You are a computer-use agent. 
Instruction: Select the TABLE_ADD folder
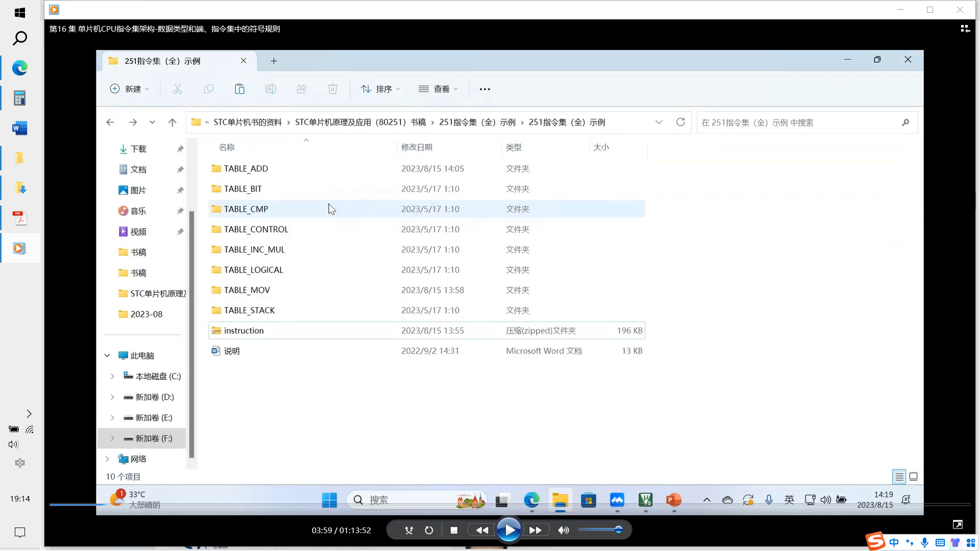[427, 168]
